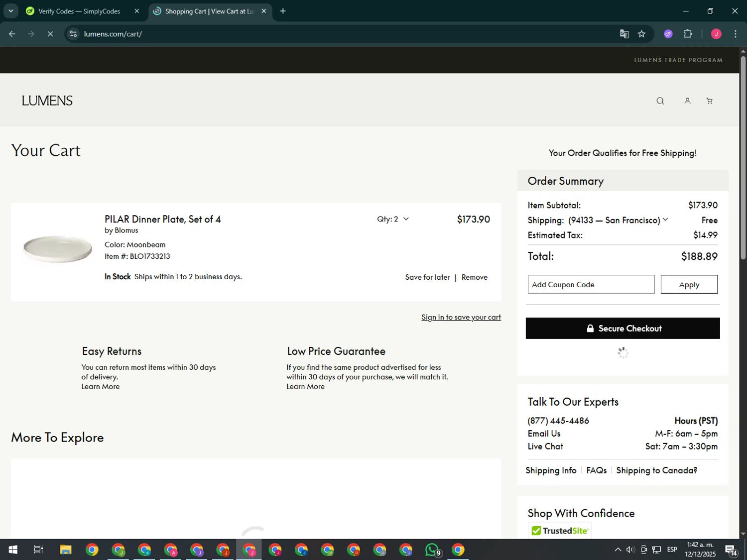Open the tab search dropdown arrow
The height and width of the screenshot is (560, 747).
[x=10, y=11]
